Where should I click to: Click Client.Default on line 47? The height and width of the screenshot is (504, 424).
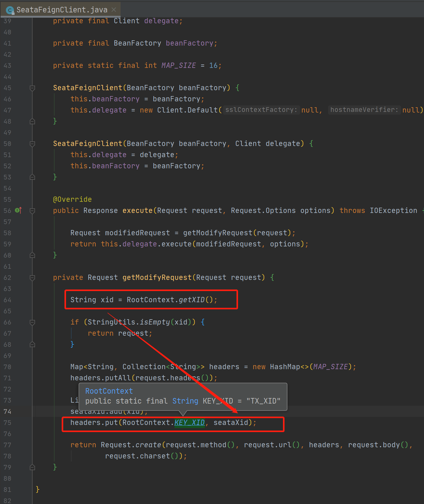187,110
